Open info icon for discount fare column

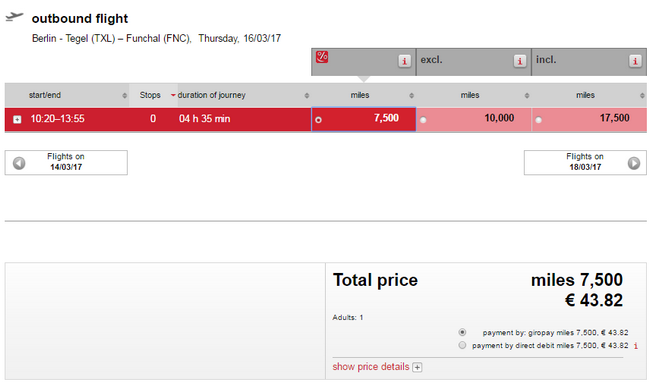click(404, 61)
